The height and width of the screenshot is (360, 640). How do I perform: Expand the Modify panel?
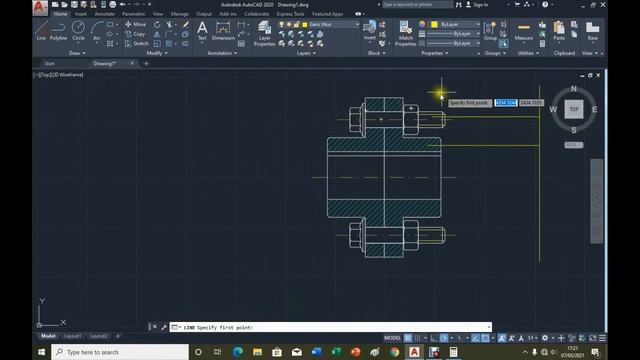pos(157,53)
